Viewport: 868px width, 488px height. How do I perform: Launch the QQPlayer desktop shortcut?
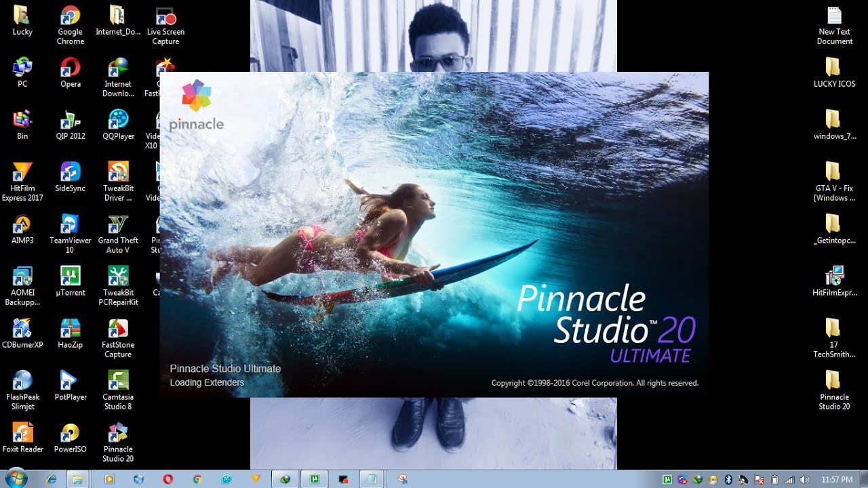118,125
